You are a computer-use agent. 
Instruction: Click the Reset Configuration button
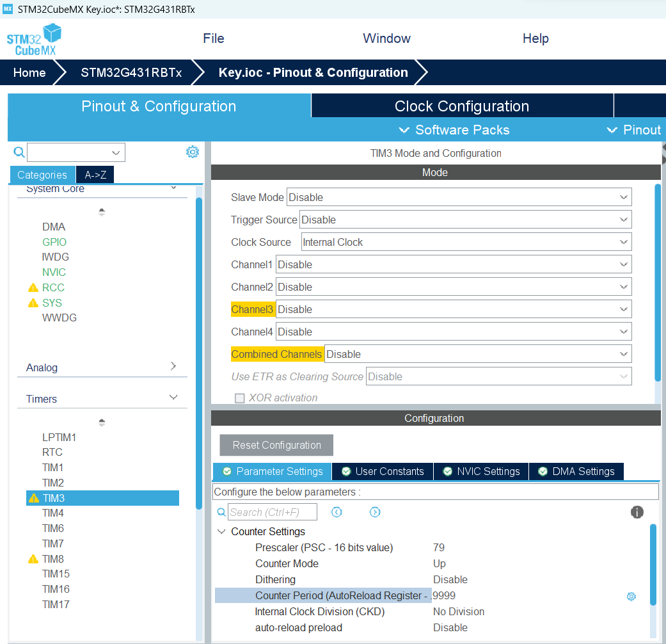click(276, 445)
